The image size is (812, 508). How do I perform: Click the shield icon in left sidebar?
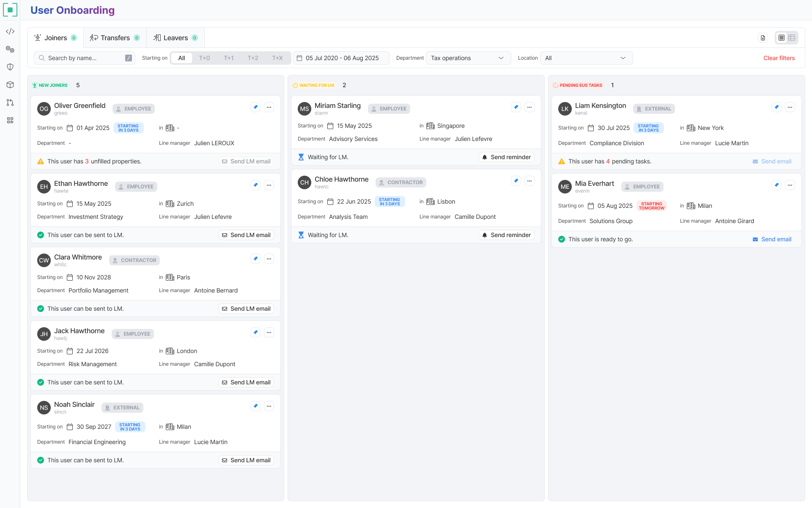(10, 67)
